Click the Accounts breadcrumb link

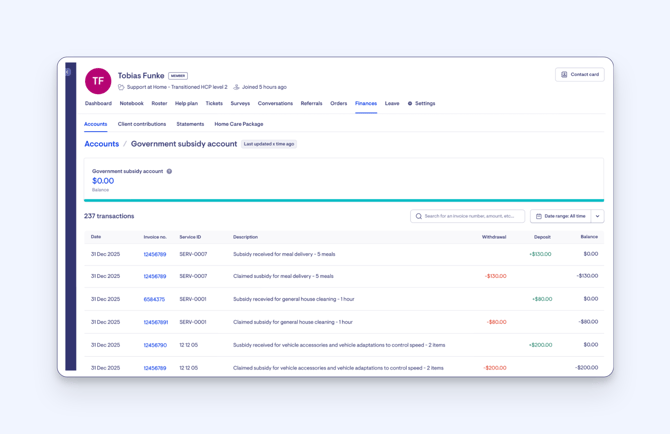(101, 144)
